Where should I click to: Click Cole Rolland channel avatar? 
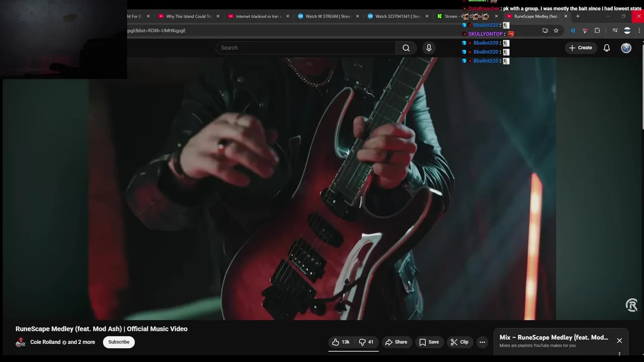tap(21, 343)
